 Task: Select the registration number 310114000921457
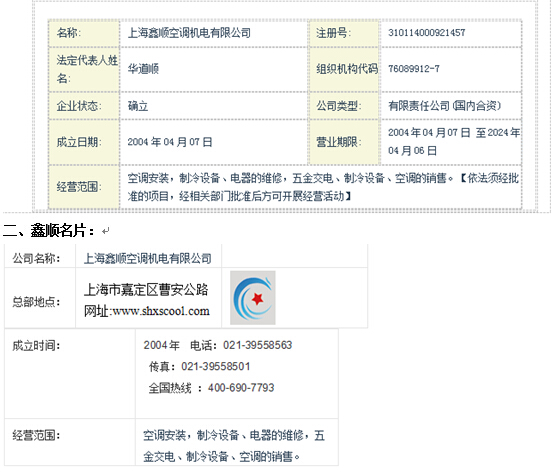[426, 33]
